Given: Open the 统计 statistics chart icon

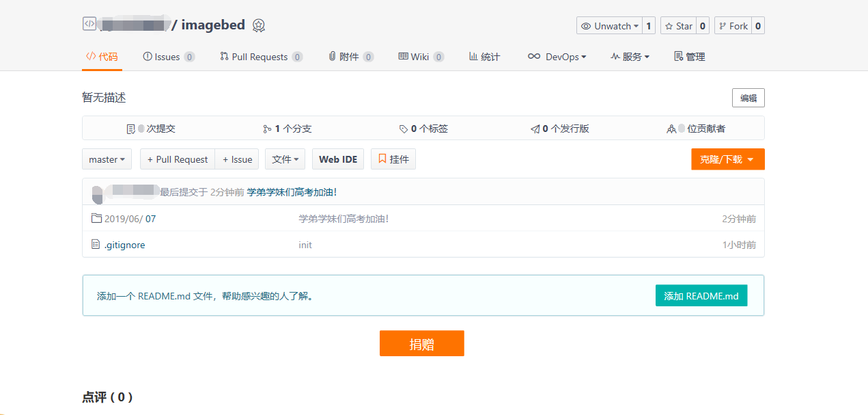Looking at the screenshot, I should point(473,57).
